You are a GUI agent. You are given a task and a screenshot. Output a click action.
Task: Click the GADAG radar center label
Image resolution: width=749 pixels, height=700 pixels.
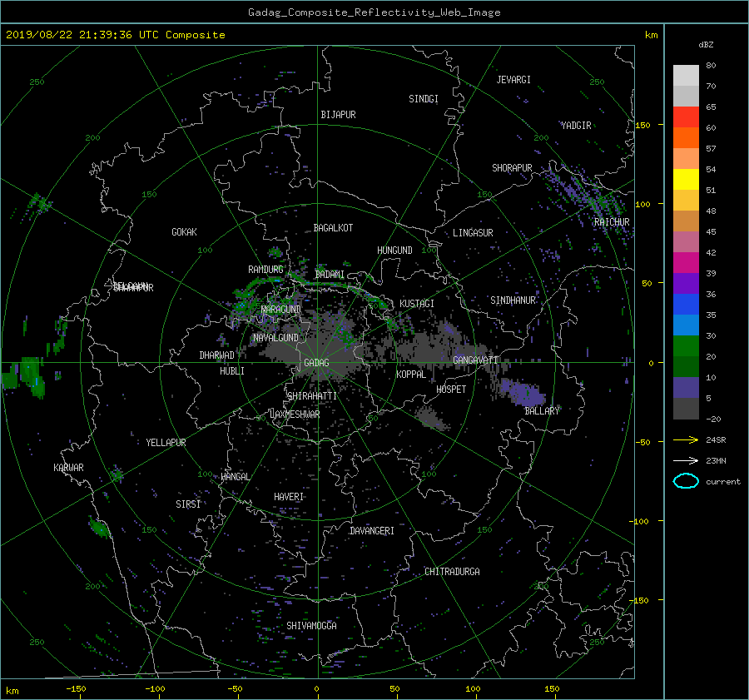point(316,363)
